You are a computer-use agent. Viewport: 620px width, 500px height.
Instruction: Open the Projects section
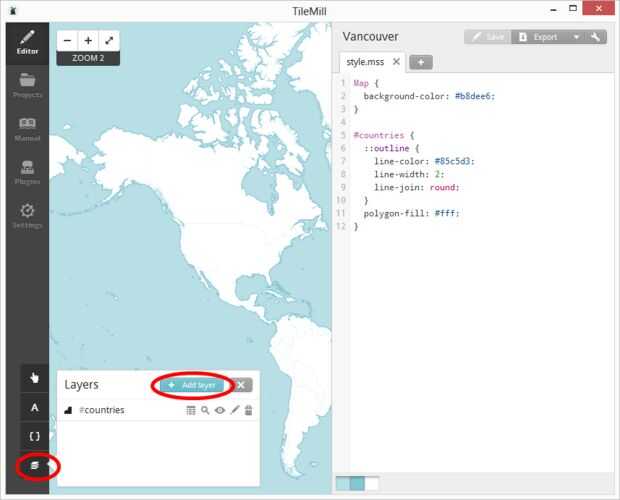click(27, 85)
